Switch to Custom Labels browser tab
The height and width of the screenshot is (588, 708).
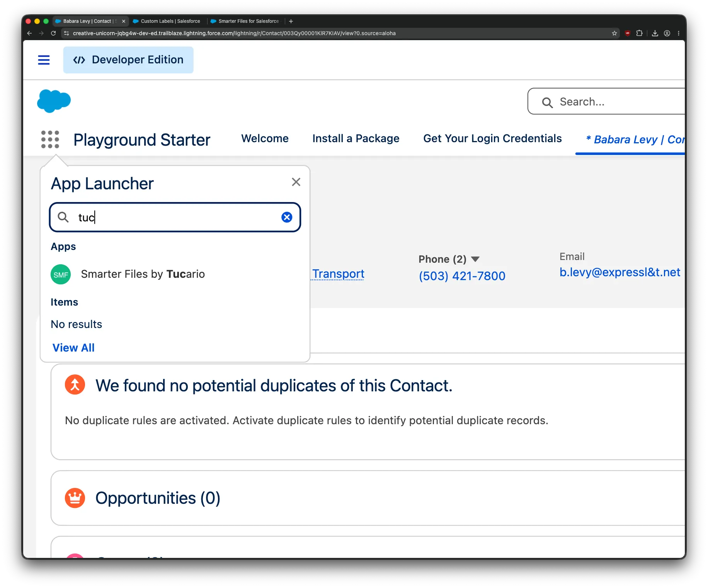[167, 21]
